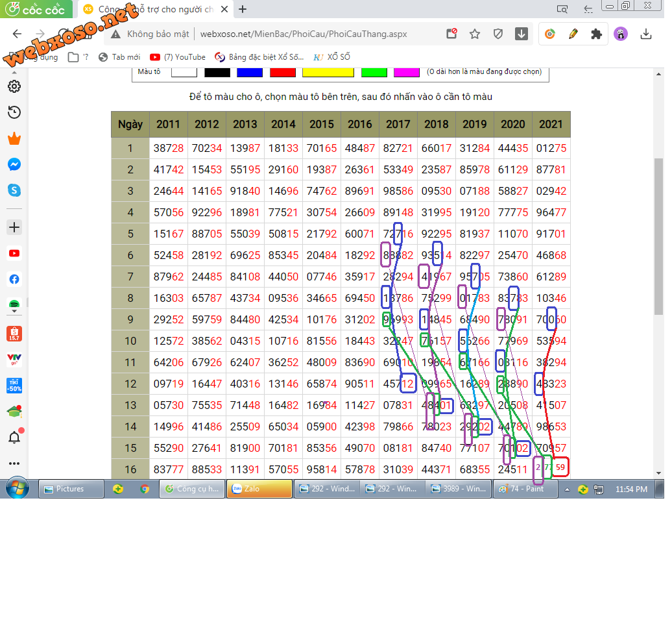Open Messenger from the sidebar
Image resolution: width=672 pixels, height=618 pixels.
(x=14, y=164)
